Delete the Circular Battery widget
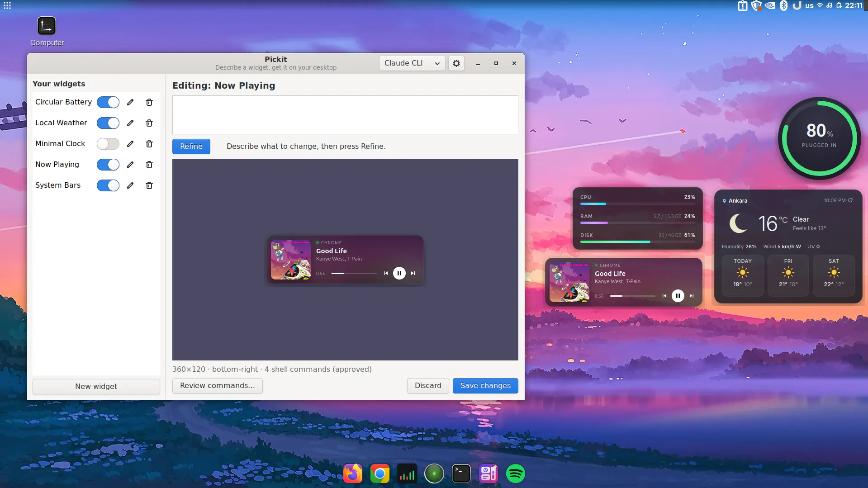This screenshot has height=488, width=868. pos(149,102)
